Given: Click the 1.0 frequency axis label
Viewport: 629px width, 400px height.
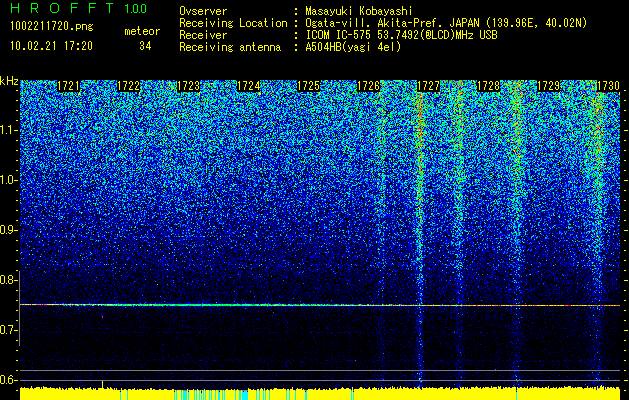Looking at the screenshot, I should coord(9,180).
